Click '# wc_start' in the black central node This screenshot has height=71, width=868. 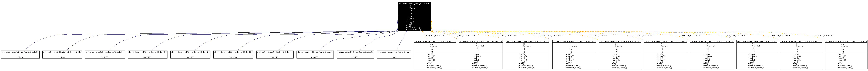click(414, 8)
